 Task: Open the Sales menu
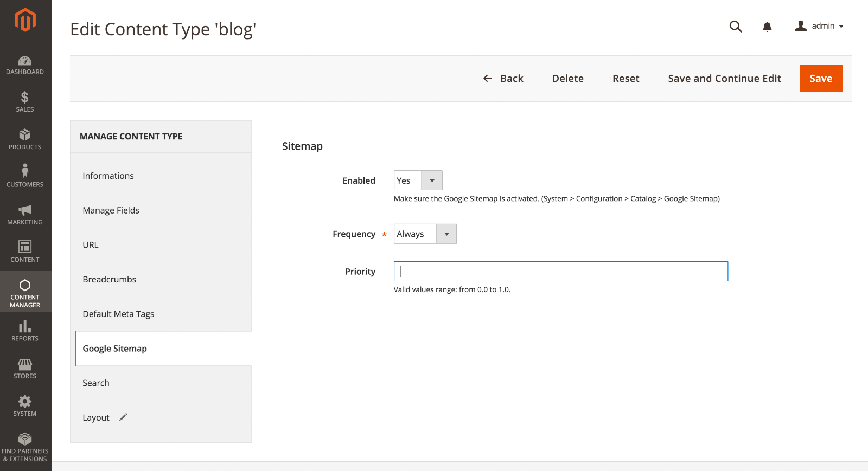pyautogui.click(x=25, y=102)
